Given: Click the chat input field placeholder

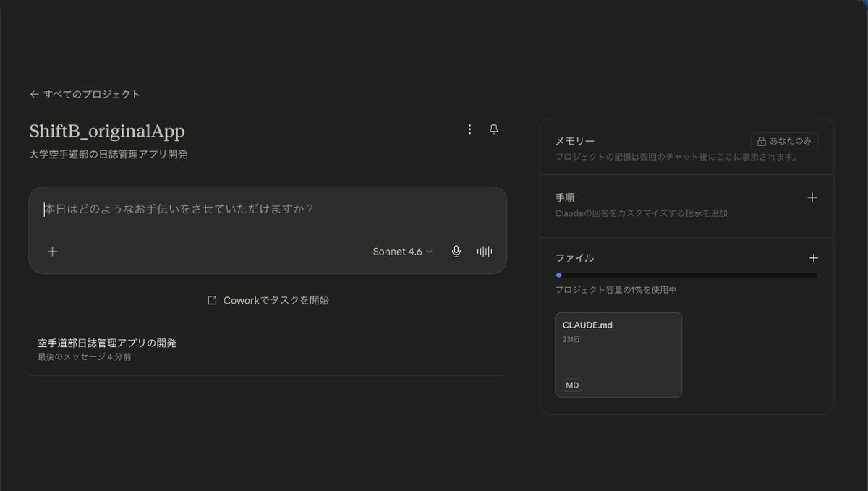Looking at the screenshot, I should coord(179,209).
